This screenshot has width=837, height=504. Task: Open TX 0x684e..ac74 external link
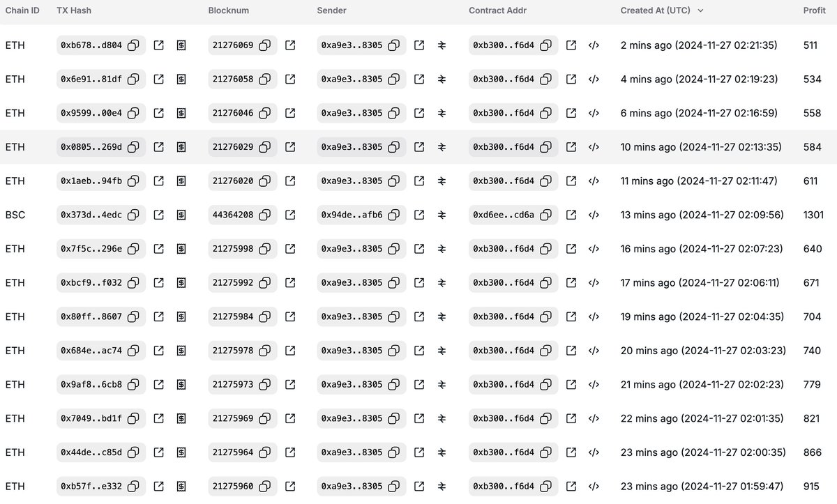(x=158, y=351)
